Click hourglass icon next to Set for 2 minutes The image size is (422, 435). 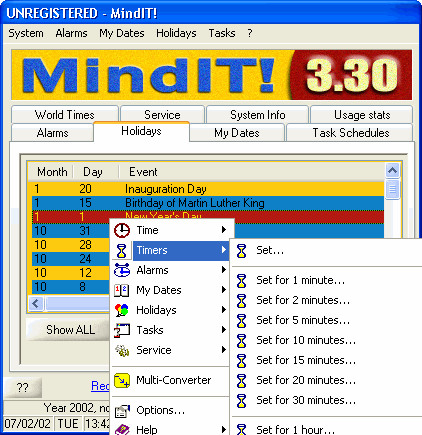pos(242,301)
